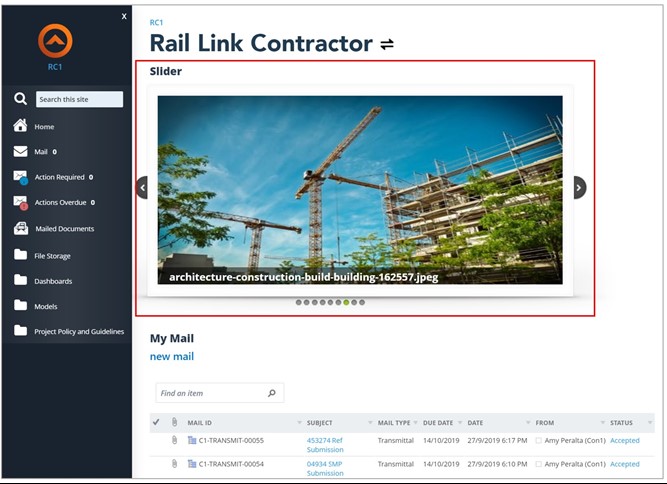Viewport: 667px width, 484px height.
Task: Click Accepted status for C1-TRANSMIT-00055
Action: pos(624,441)
